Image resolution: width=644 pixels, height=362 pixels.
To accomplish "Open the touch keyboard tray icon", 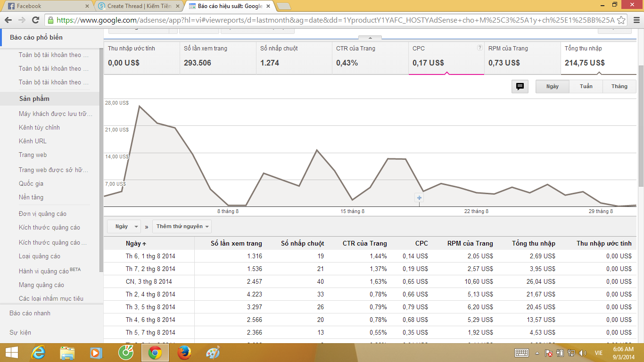I will 521,353.
